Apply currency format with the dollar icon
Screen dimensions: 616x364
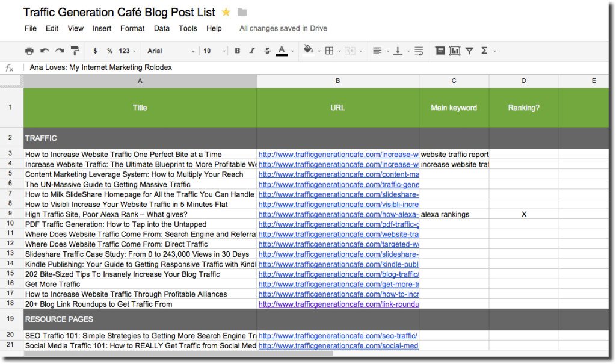coord(95,51)
